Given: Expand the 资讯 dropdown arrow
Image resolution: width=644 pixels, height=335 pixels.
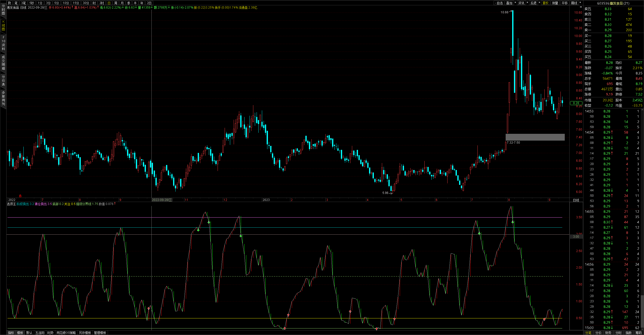Looking at the screenshot, I should [527, 3].
